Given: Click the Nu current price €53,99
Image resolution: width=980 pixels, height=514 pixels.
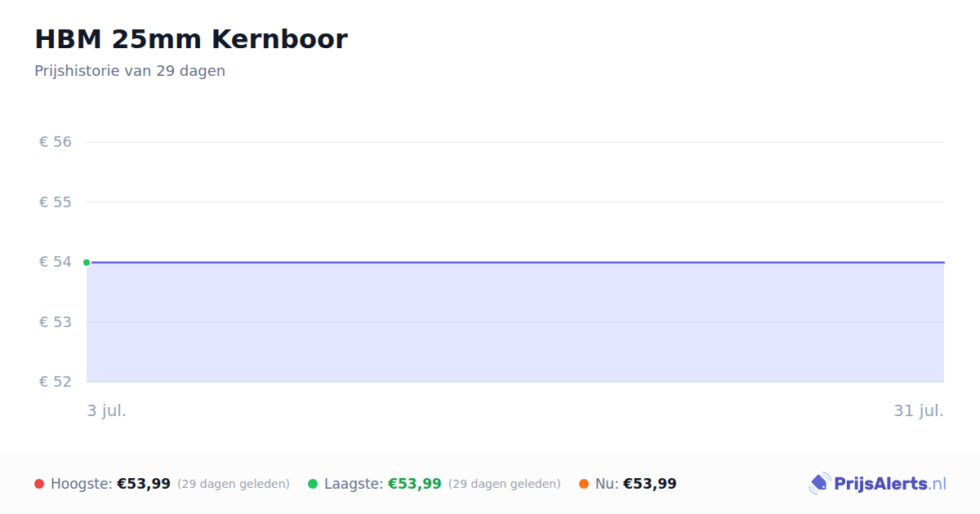Looking at the screenshot, I should [650, 484].
